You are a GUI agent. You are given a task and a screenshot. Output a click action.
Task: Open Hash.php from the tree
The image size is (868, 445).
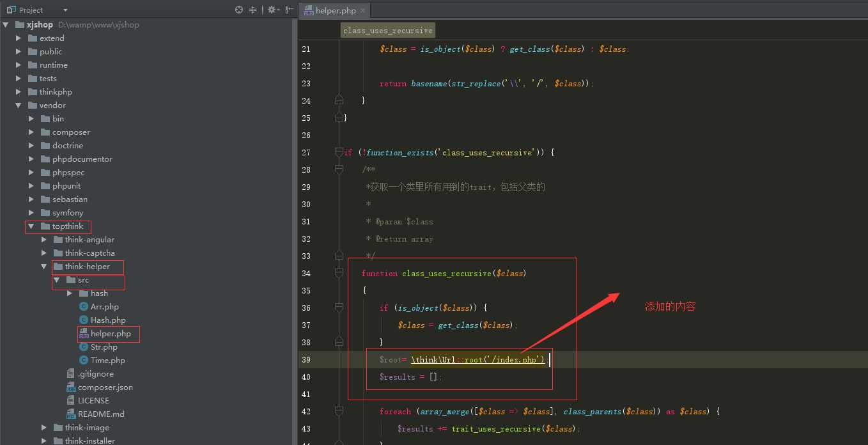click(x=108, y=320)
